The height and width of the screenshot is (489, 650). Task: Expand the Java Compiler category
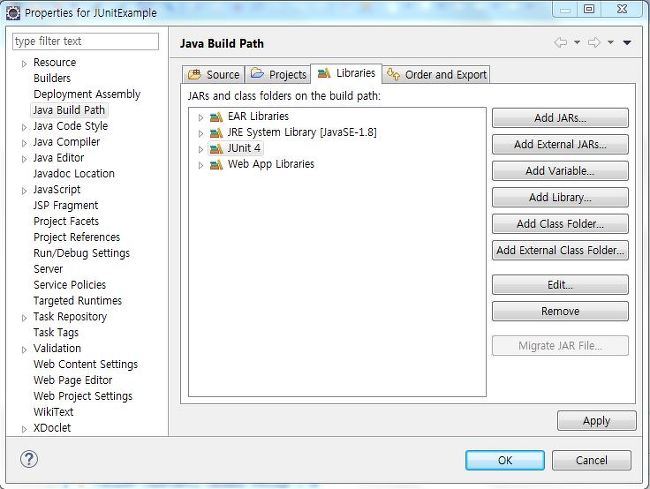[24, 143]
